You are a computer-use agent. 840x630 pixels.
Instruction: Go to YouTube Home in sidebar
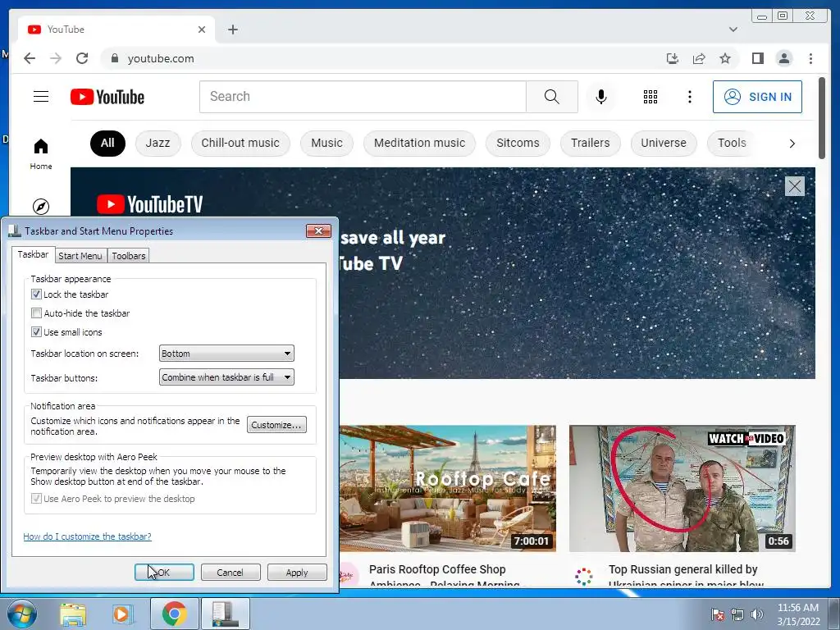(41, 153)
